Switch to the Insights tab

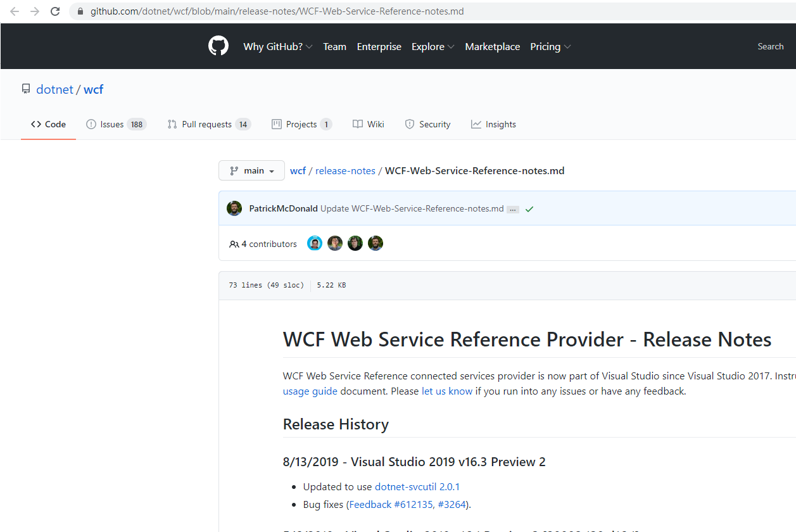pos(493,124)
